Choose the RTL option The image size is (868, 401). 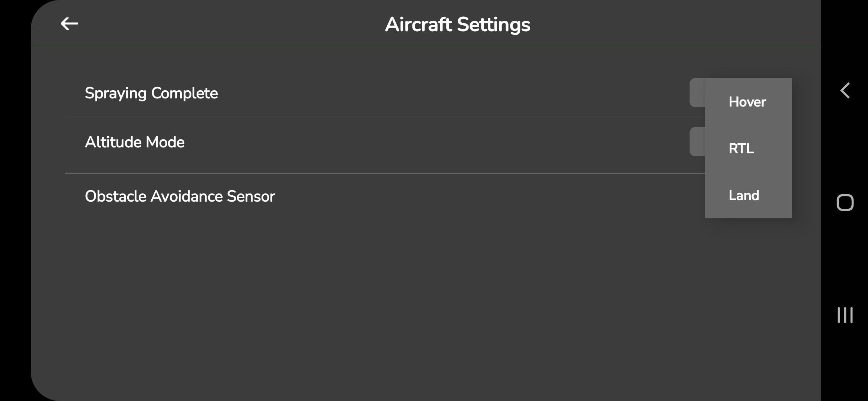point(741,149)
